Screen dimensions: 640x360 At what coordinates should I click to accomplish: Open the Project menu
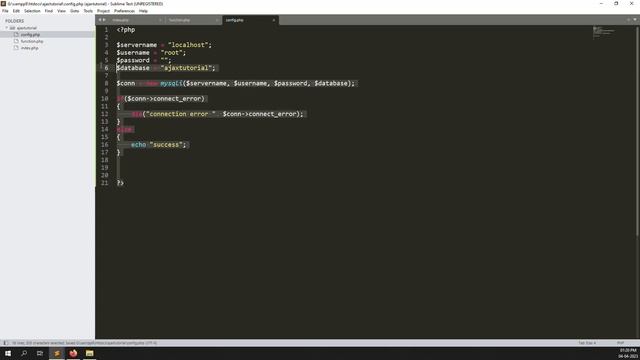point(103,11)
